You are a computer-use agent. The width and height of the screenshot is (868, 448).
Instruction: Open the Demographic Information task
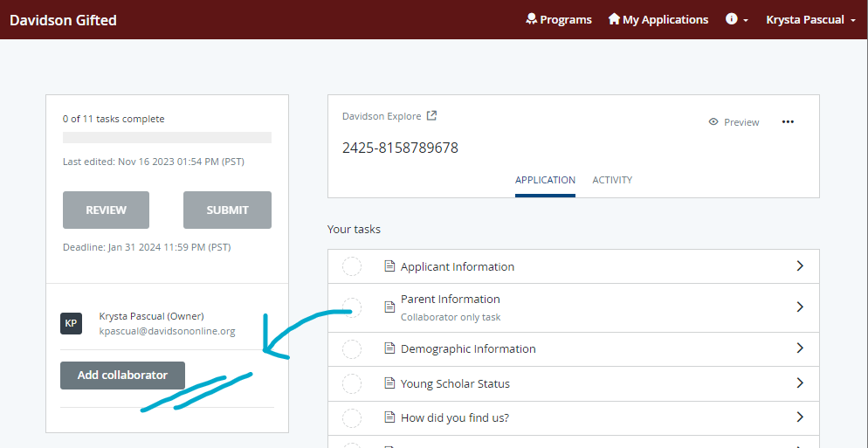click(x=574, y=348)
